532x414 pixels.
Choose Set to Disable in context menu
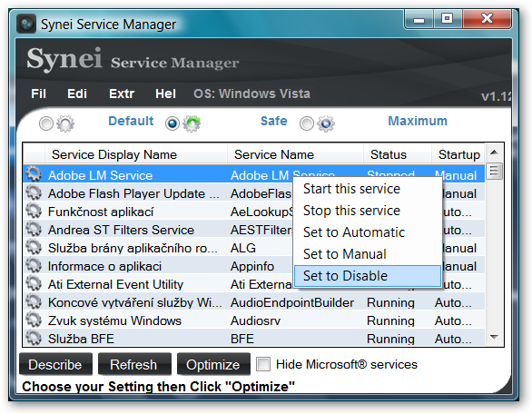(x=368, y=276)
